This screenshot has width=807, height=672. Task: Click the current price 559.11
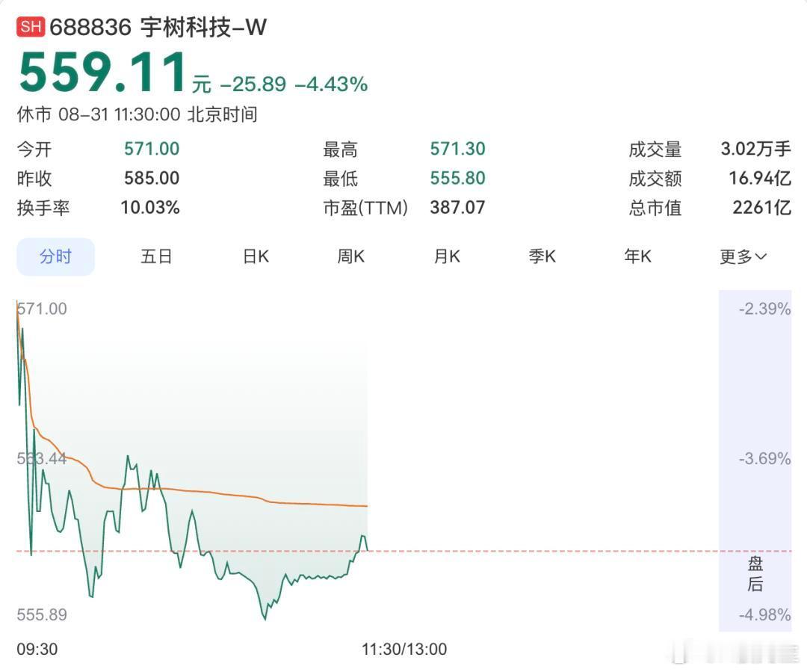point(102,73)
